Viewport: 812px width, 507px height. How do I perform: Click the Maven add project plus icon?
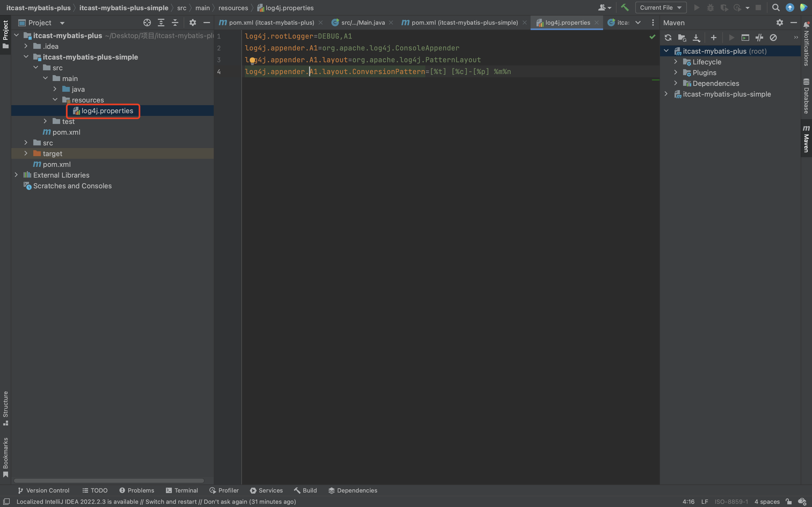(x=713, y=38)
